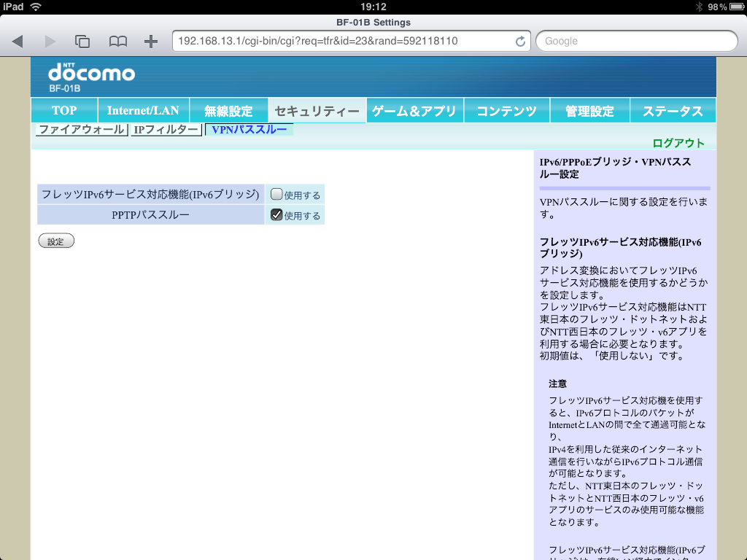Click the ログアウト link

coord(678,143)
